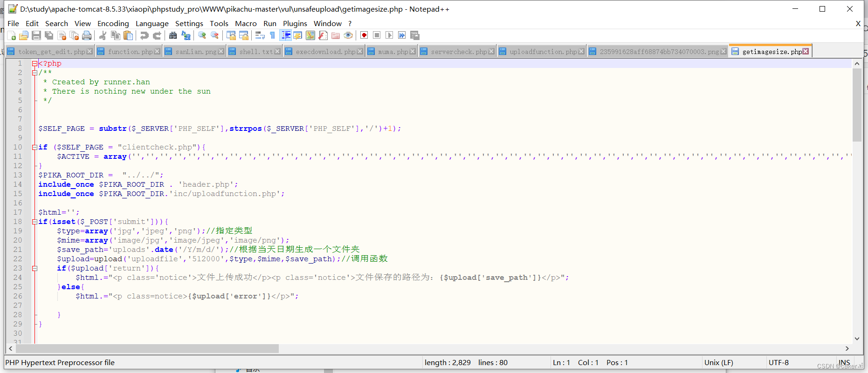
Task: Click the Save Recorded Macro icon
Action: click(415, 35)
